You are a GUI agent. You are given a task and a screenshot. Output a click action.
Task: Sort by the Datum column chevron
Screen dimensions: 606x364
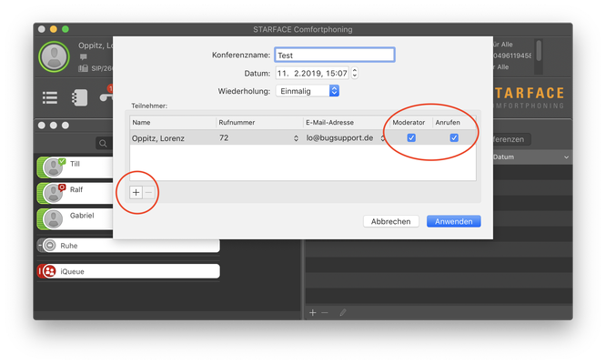(x=566, y=157)
